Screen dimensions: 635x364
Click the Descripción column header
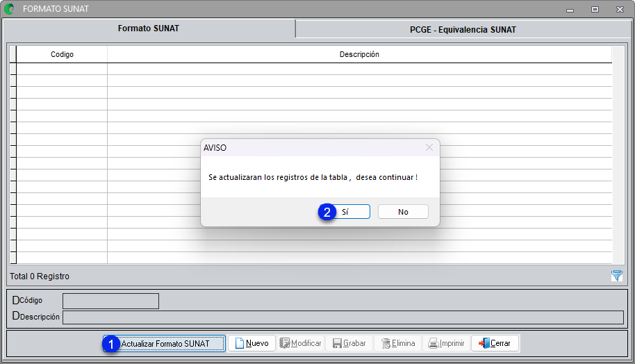point(359,54)
